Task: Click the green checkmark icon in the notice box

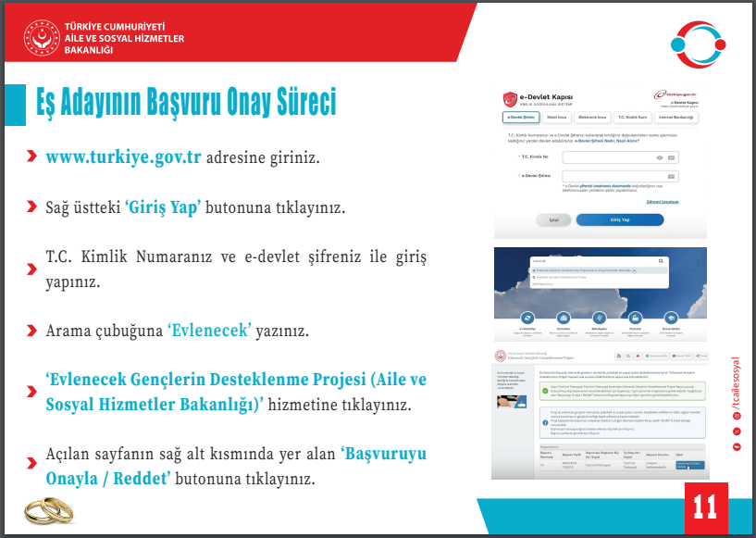Action: 545,391
